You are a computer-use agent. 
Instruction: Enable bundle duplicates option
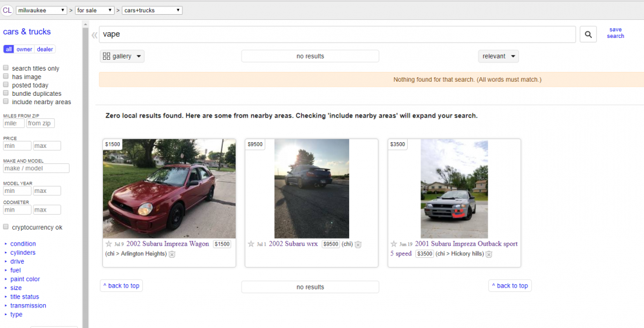(6, 93)
